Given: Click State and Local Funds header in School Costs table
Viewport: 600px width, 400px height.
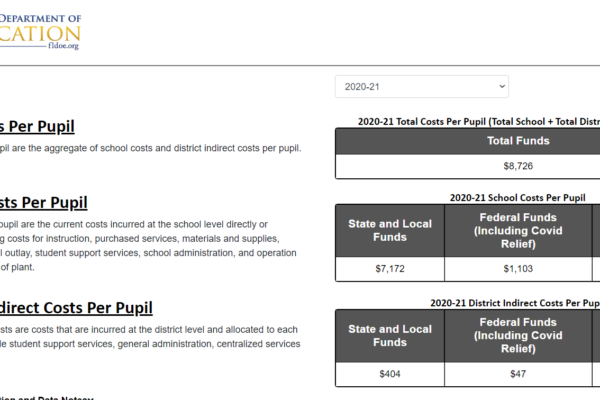Looking at the screenshot, I should coord(390,230).
